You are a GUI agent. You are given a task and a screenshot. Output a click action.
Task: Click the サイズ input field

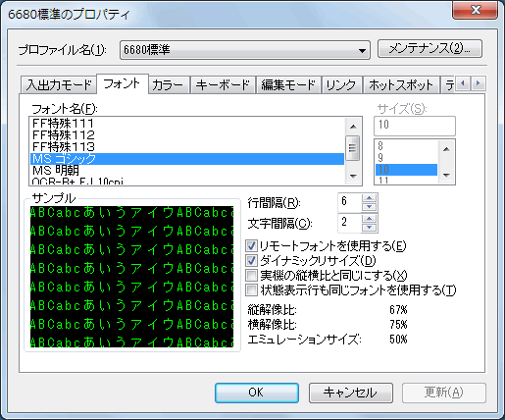(415, 126)
